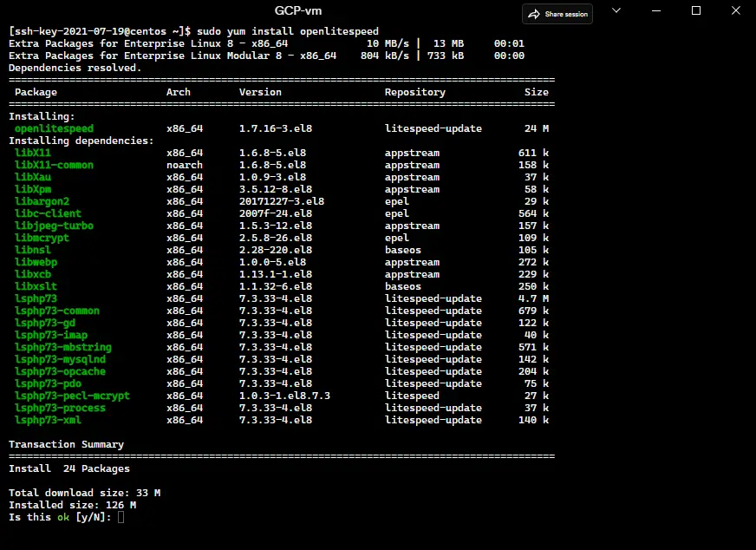The width and height of the screenshot is (756, 550).
Task: Close the GCP-vm terminal window
Action: pos(736,10)
